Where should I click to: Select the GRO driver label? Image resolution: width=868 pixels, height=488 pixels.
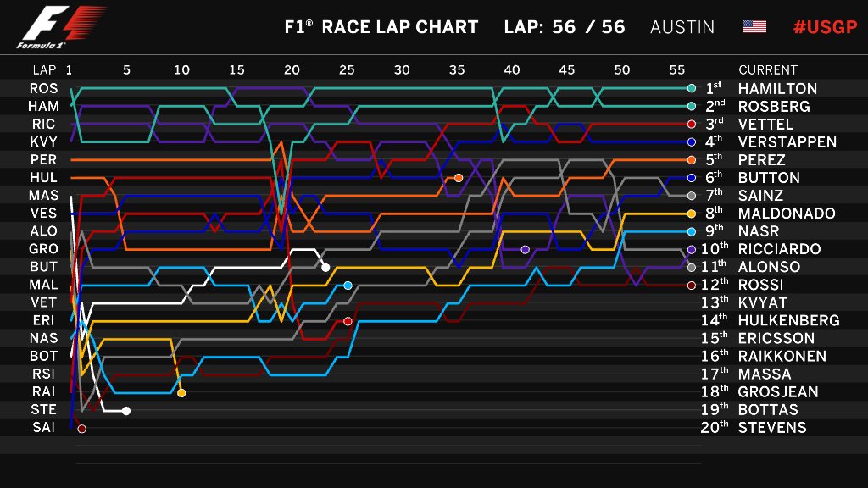(44, 248)
